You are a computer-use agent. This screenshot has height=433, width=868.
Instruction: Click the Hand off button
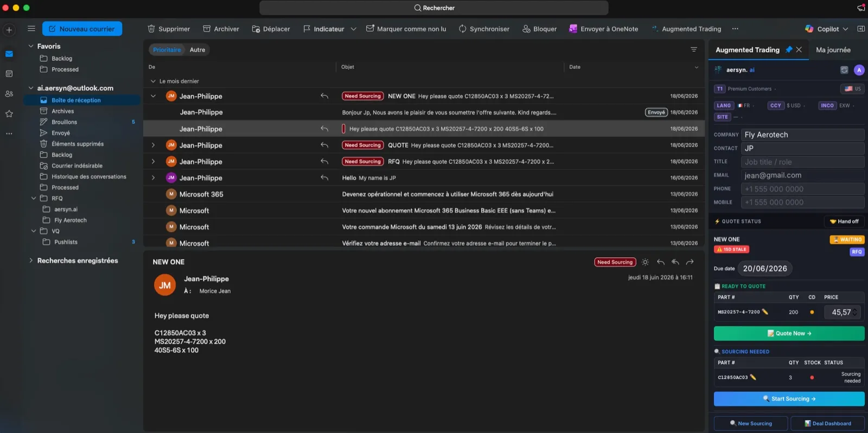pyautogui.click(x=844, y=221)
